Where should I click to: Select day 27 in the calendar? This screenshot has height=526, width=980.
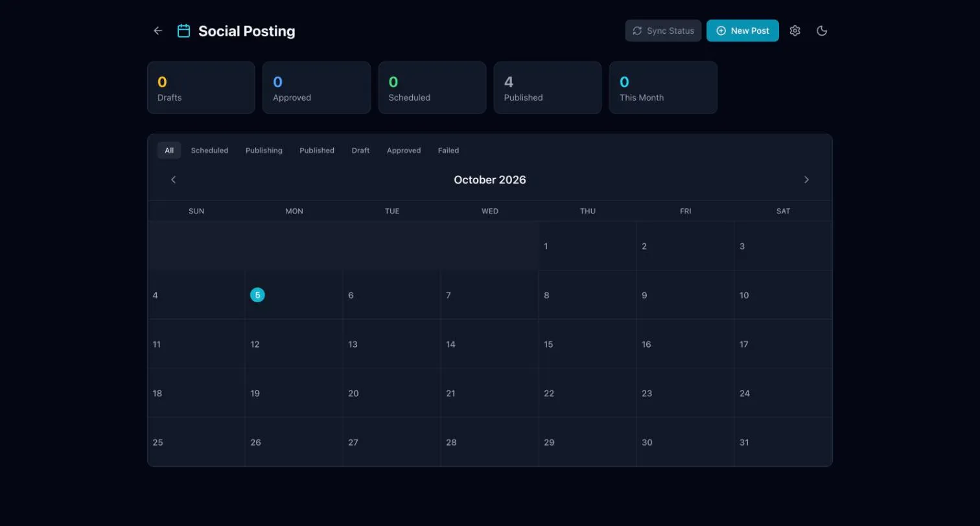[x=391, y=442]
